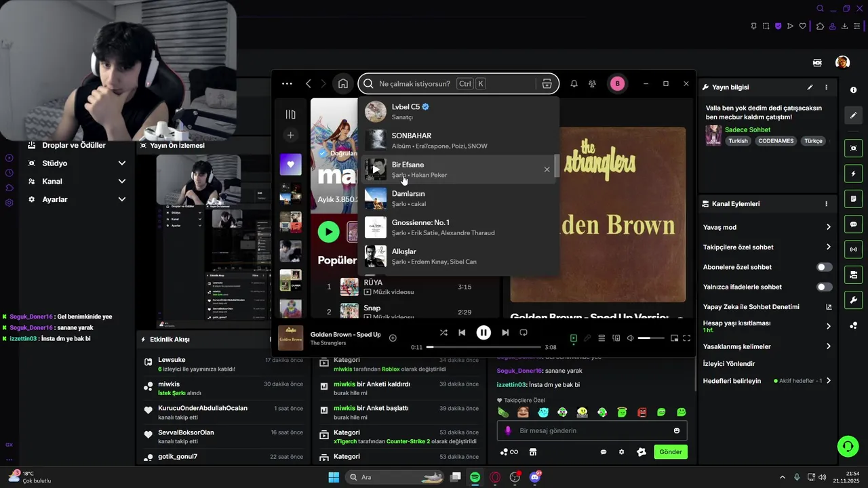
Task: Select the SONBAHAR album result
Action: (458, 140)
